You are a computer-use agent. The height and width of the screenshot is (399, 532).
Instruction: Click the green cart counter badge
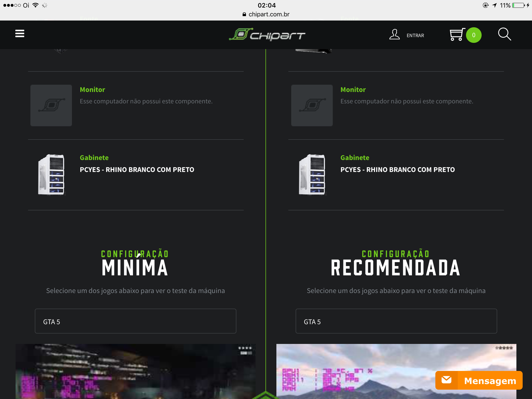click(x=474, y=35)
